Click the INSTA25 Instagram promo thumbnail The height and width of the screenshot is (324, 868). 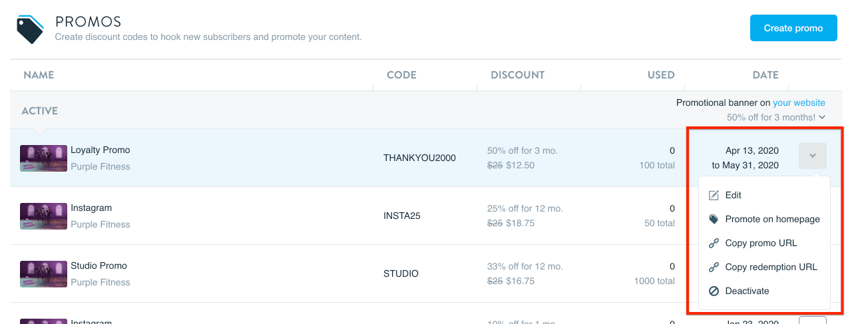[43, 216]
